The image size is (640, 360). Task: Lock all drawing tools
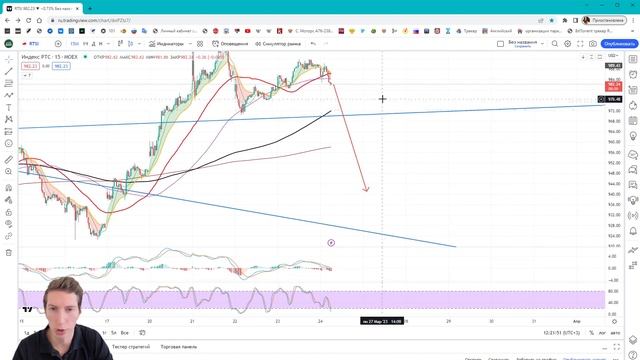pyautogui.click(x=9, y=212)
